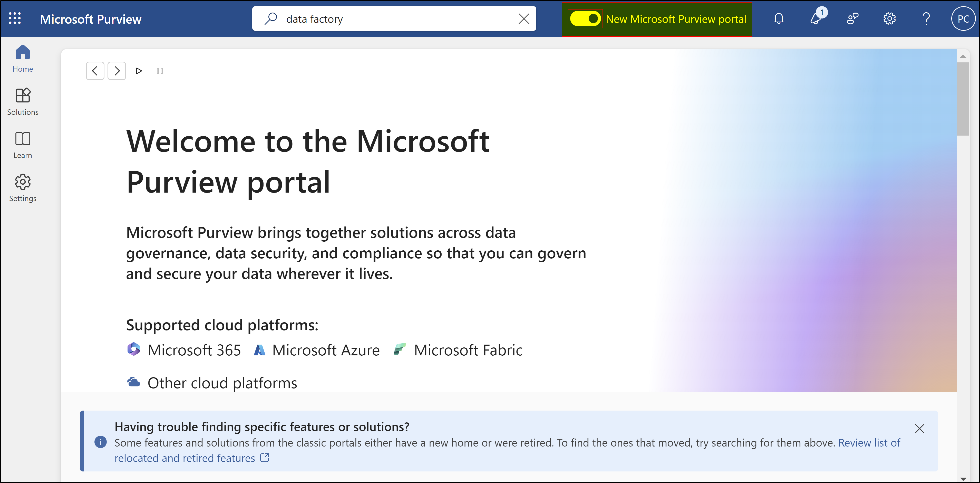The height and width of the screenshot is (483, 980).
Task: Open Review list of relocated features link
Action: pyautogui.click(x=508, y=451)
